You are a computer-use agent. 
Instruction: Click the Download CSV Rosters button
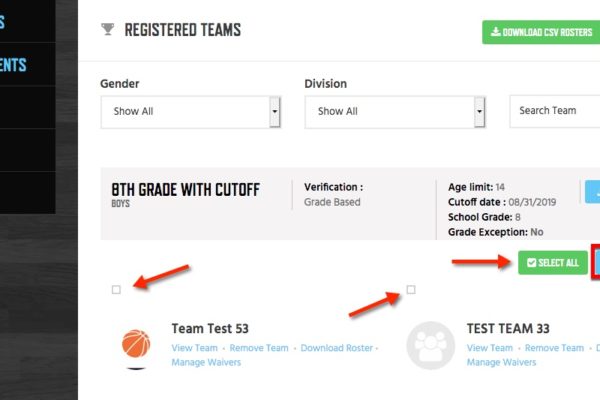click(x=541, y=32)
